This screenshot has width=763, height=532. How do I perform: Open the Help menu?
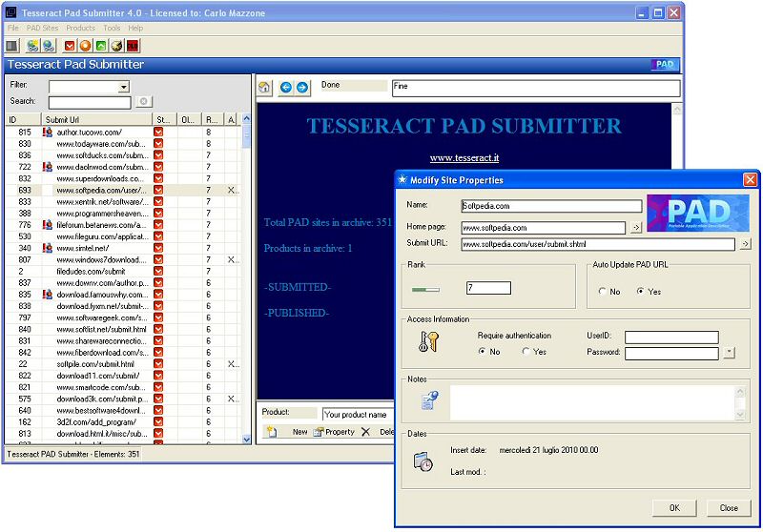coord(135,29)
